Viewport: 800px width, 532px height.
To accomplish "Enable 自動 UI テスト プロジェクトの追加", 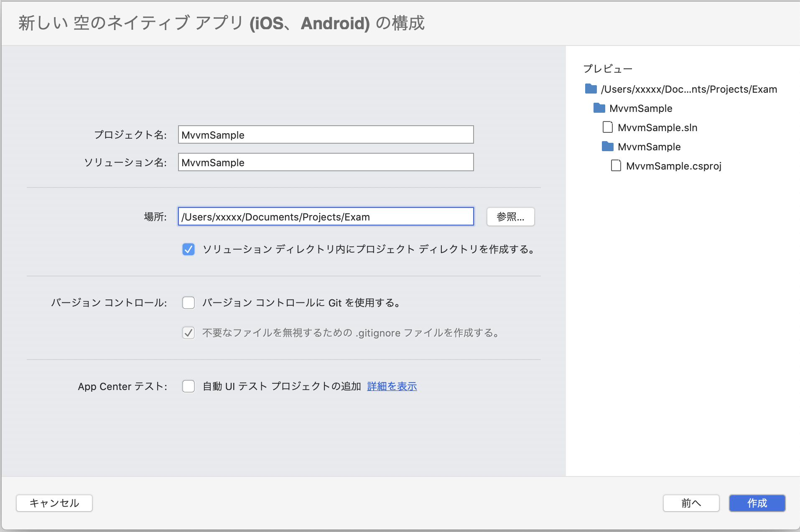I will (189, 386).
